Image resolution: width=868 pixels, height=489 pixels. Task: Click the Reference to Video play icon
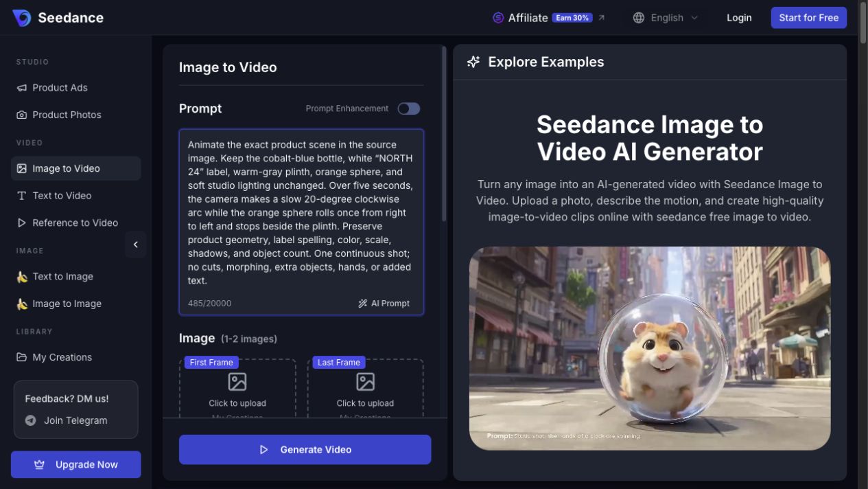pos(22,223)
